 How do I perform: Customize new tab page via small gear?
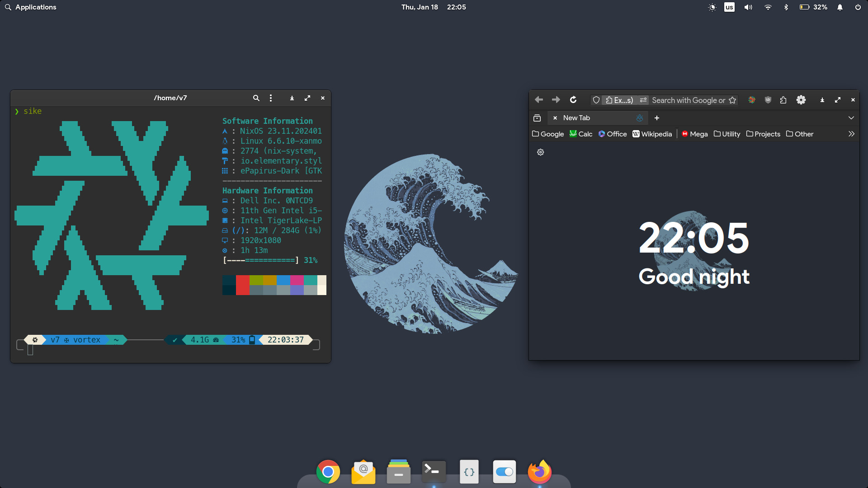coord(540,152)
